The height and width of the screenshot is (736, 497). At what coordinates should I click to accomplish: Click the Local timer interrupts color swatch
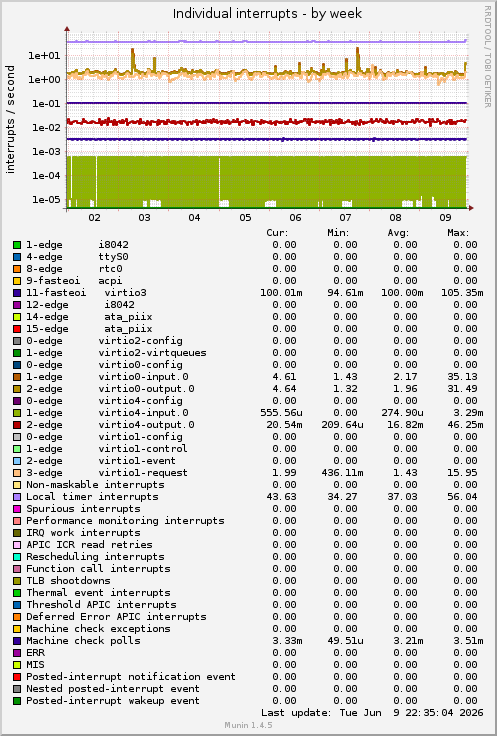[x=17, y=497]
